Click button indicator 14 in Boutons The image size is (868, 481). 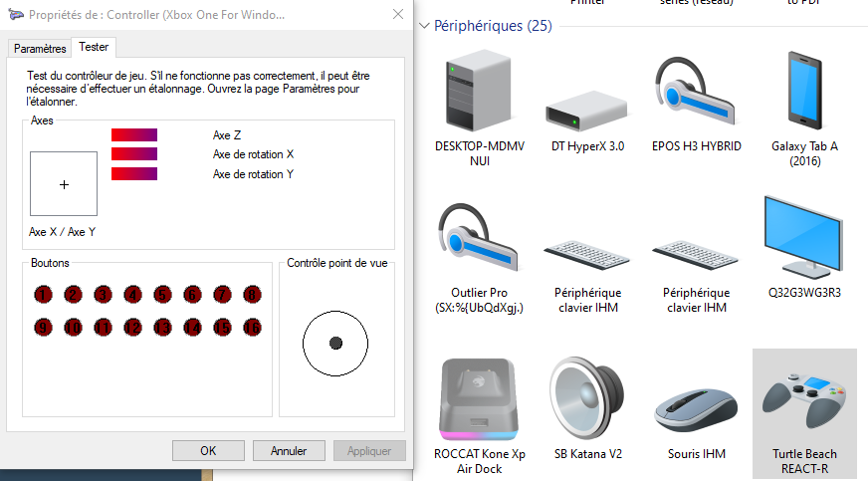(x=193, y=327)
